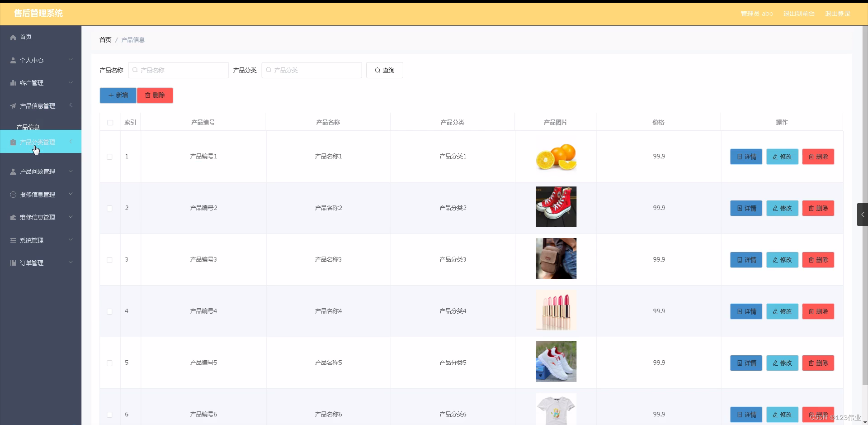Click the person icon for 个人中心
868x425 pixels.
[13, 60]
